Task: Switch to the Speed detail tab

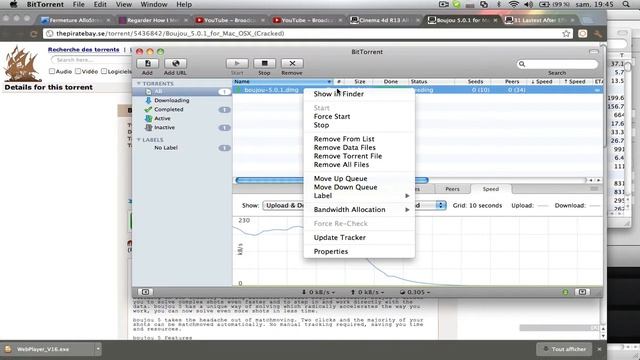Action: point(491,189)
